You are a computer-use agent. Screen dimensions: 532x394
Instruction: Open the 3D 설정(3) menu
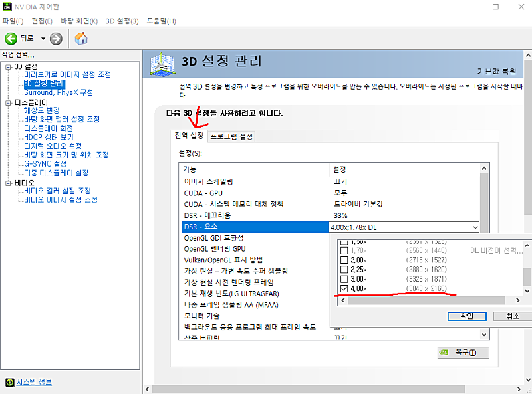[x=122, y=21]
